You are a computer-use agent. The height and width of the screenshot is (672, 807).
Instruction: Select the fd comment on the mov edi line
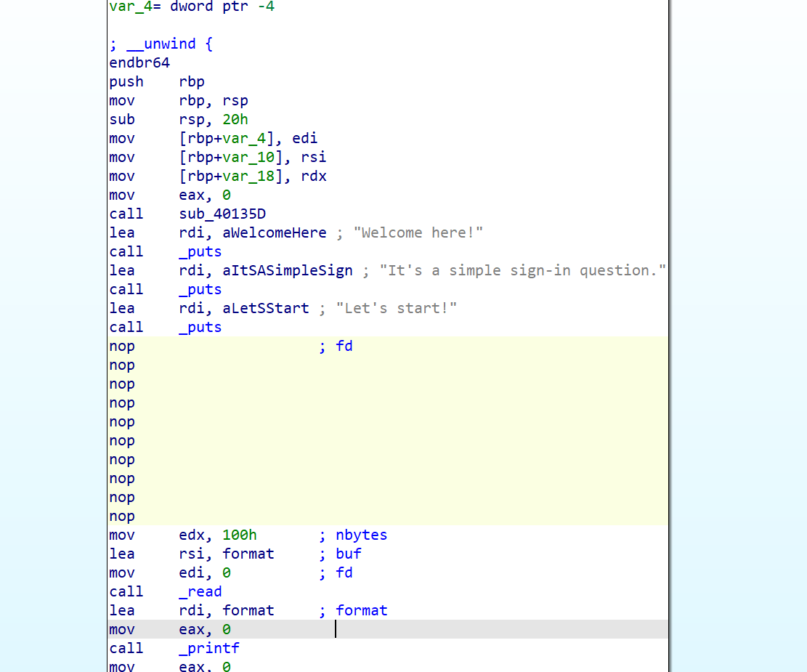point(344,573)
